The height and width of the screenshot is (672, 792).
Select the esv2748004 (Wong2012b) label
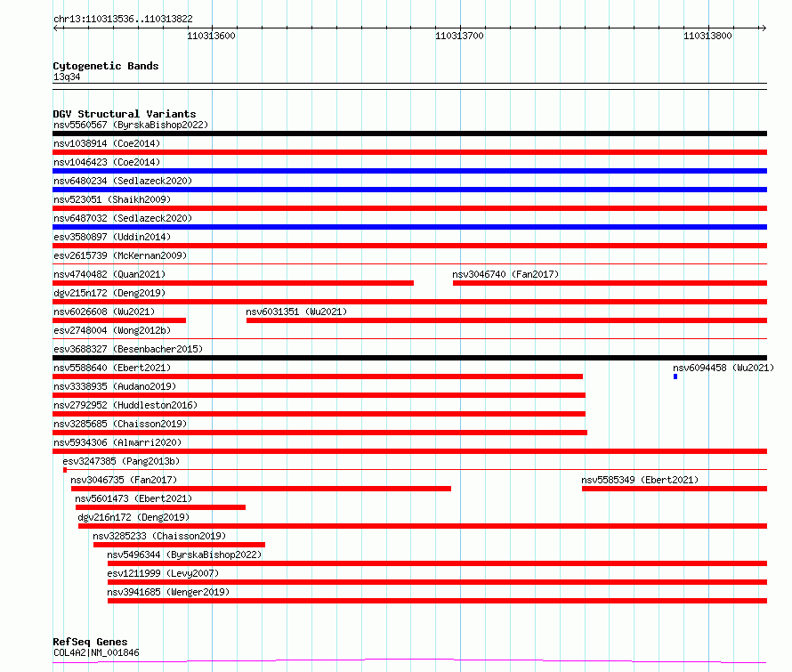point(112,330)
